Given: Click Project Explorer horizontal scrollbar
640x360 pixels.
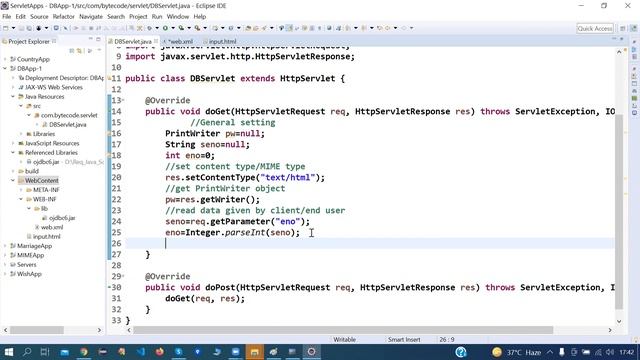Looking at the screenshot, I should click(37, 330).
